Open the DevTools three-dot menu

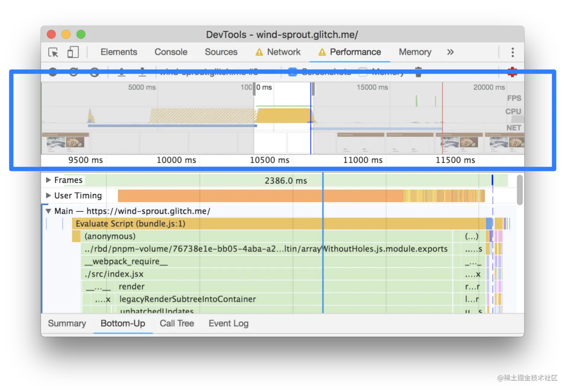[x=512, y=52]
